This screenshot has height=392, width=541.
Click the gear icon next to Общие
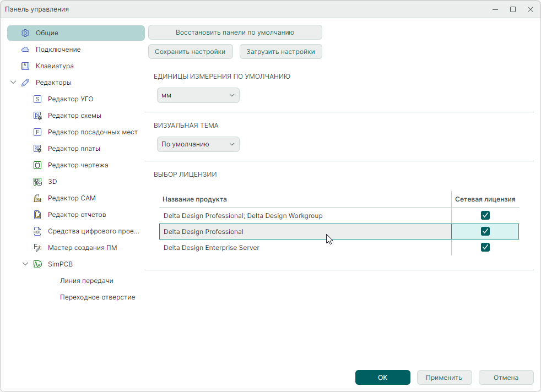coord(25,33)
